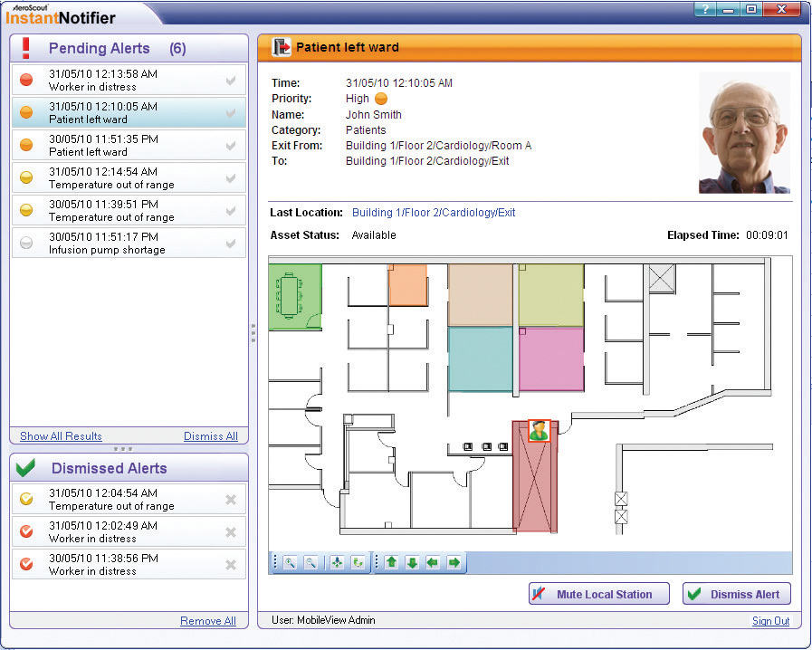Click the center-map icon with four arrows
This screenshot has height=650, width=812.
coord(337,563)
